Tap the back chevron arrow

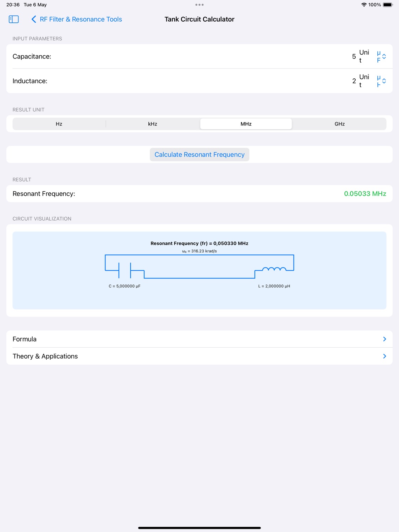(34, 19)
